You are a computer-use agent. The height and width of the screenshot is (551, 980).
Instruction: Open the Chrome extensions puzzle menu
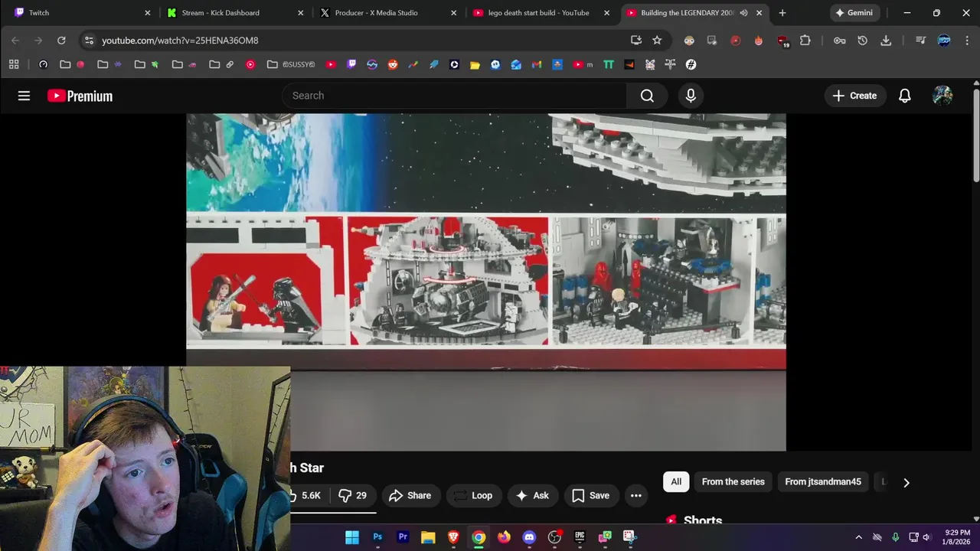[x=805, y=41]
